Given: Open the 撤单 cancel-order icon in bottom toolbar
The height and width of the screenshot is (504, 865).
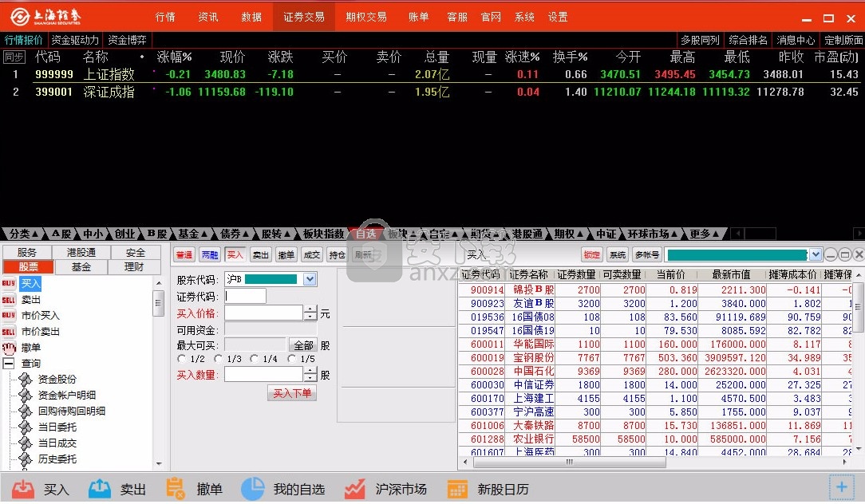Looking at the screenshot, I should (176, 489).
